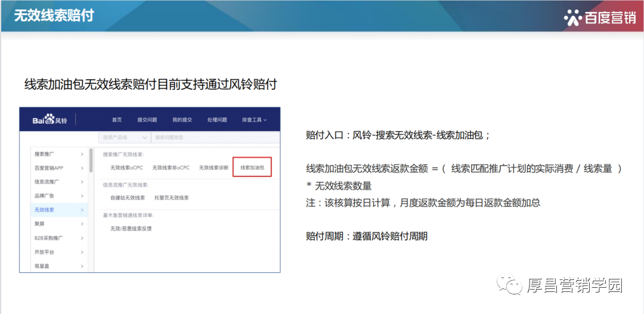Viewport: 644px width, 314px height.
Task: Open 我的提交 in the navigation bar
Action: click(x=182, y=120)
